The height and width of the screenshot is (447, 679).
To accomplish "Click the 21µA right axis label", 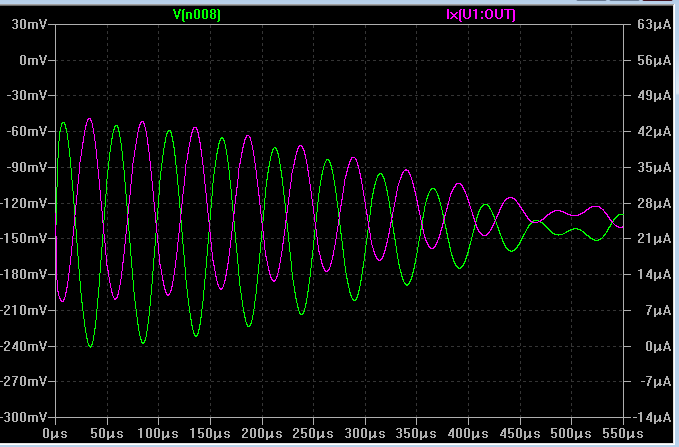I will 654,238.
